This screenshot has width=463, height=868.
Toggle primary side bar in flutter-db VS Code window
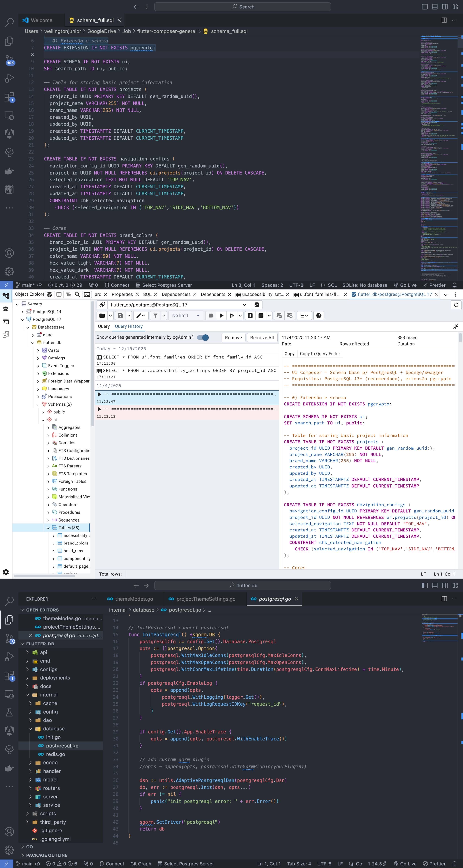click(425, 585)
